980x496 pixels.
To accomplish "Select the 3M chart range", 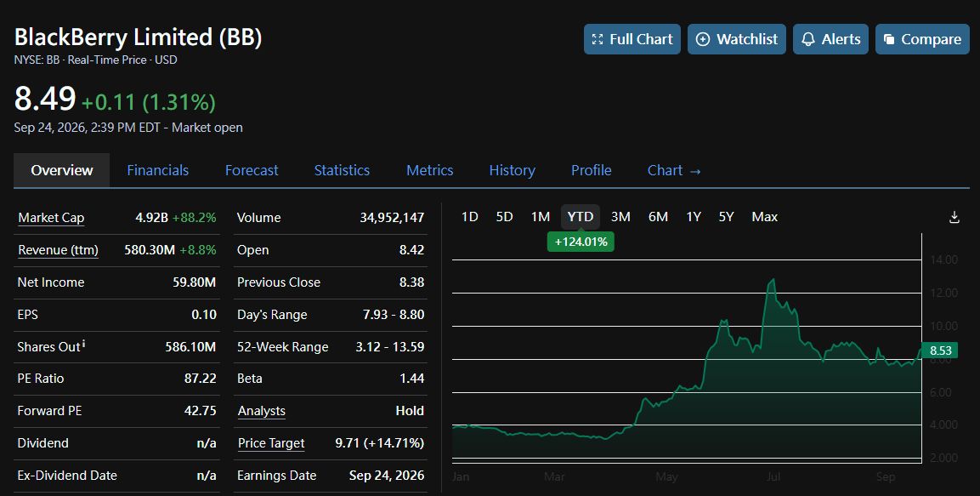I will (620, 216).
